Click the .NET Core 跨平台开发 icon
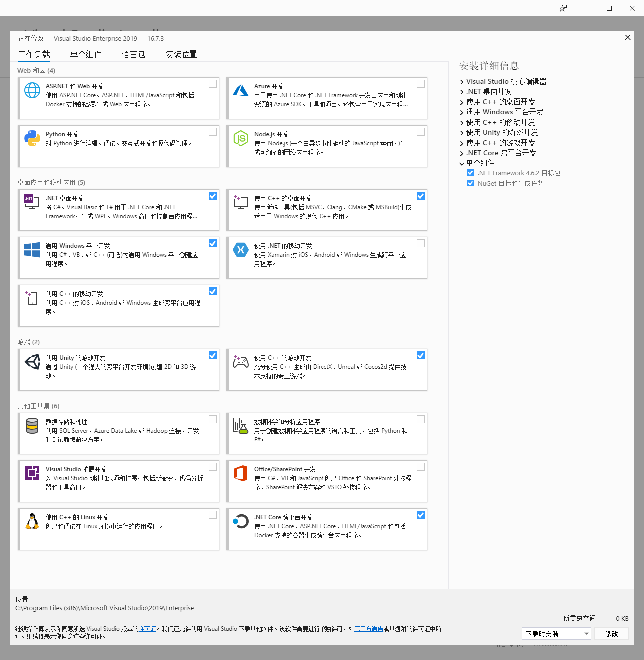The height and width of the screenshot is (660, 644). (241, 521)
